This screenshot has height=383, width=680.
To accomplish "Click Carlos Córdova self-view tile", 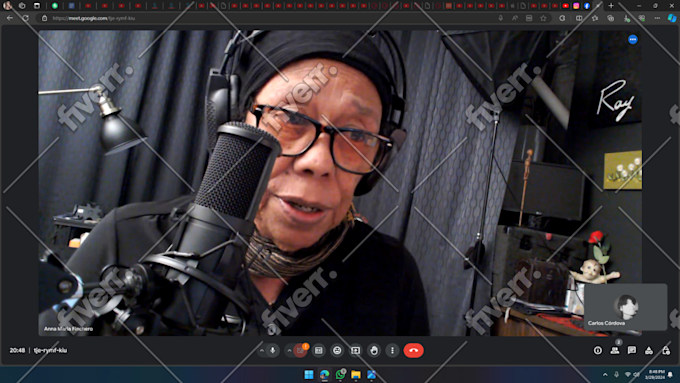I will pos(625,307).
